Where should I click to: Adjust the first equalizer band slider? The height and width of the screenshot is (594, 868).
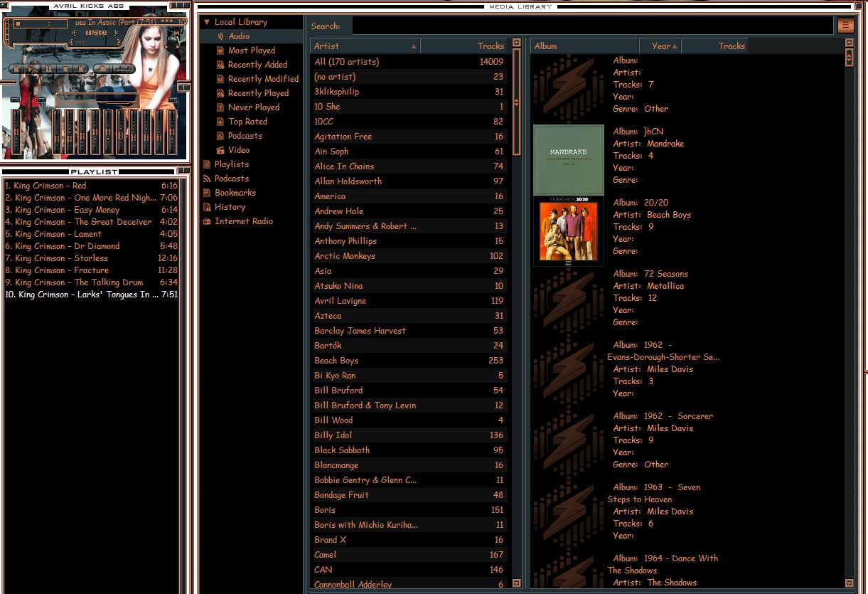[x=57, y=132]
